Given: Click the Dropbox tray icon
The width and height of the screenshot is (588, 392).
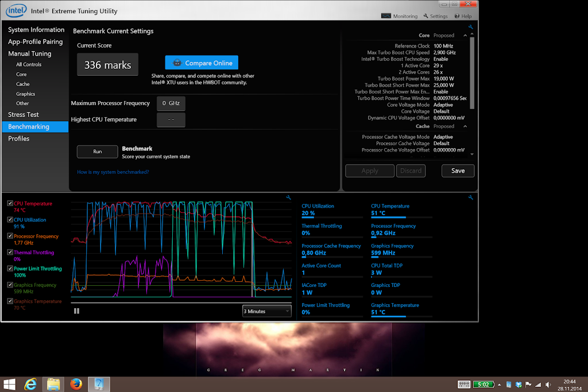Looking at the screenshot, I should (x=519, y=385).
